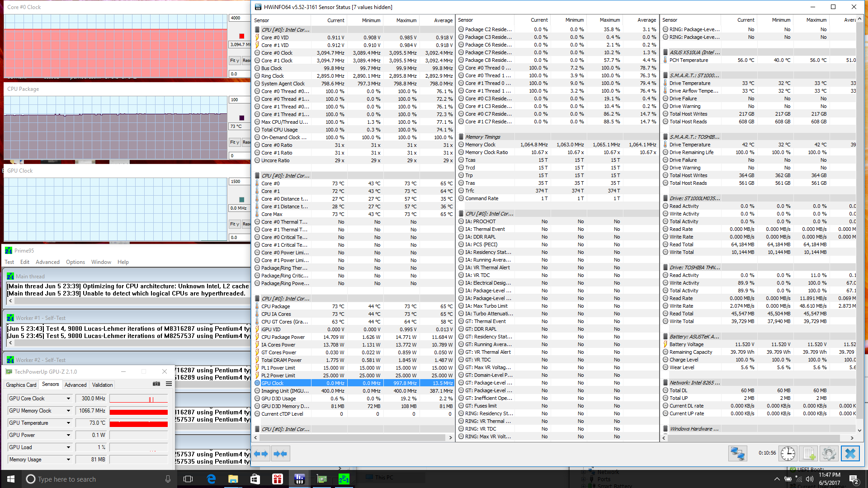The width and height of the screenshot is (868, 488).
Task: Switch to GPU-Z Graphics Card tab
Action: point(21,385)
